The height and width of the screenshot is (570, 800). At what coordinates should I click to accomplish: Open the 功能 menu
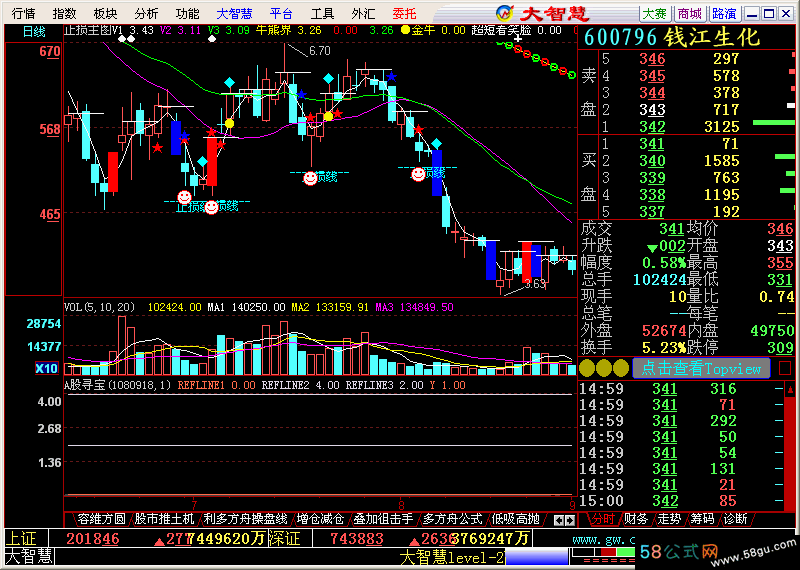[x=187, y=13]
